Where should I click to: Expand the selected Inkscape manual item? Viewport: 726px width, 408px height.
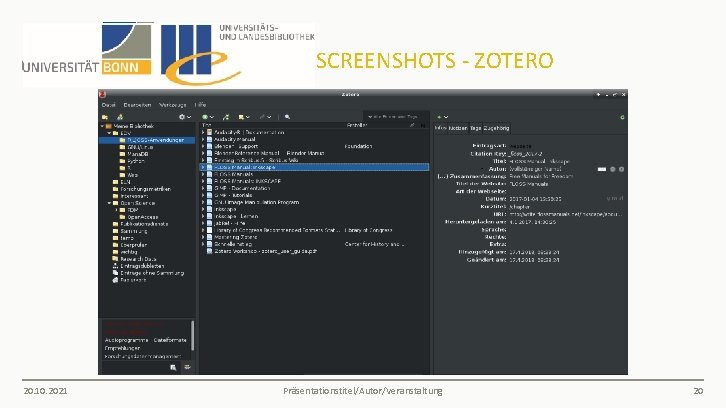203,167
